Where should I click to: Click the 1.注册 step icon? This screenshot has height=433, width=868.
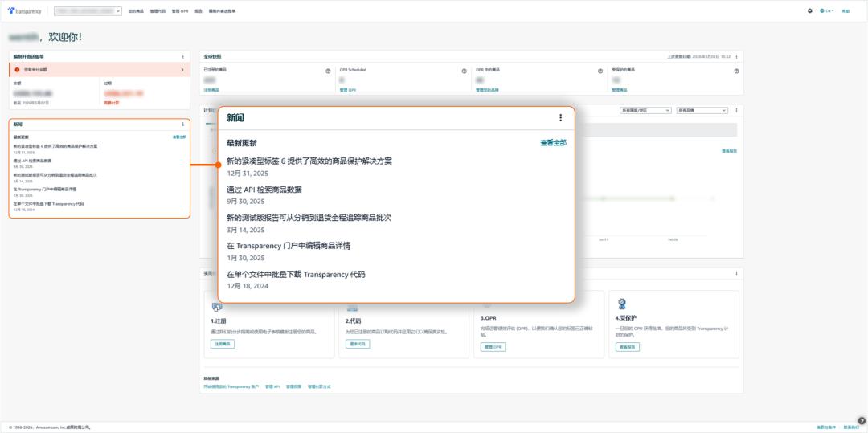[217, 306]
